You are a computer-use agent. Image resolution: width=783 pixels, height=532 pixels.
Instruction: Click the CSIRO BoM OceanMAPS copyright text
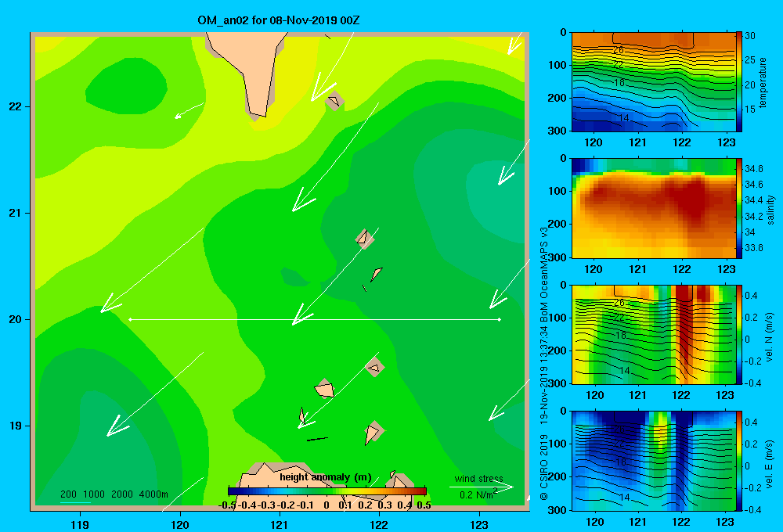[x=544, y=363]
